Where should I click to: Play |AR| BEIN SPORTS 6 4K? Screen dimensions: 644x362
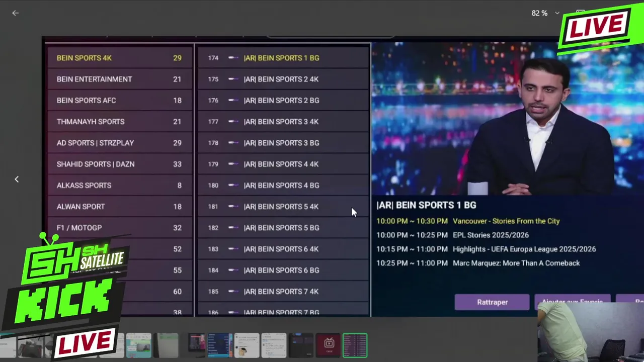point(283,249)
